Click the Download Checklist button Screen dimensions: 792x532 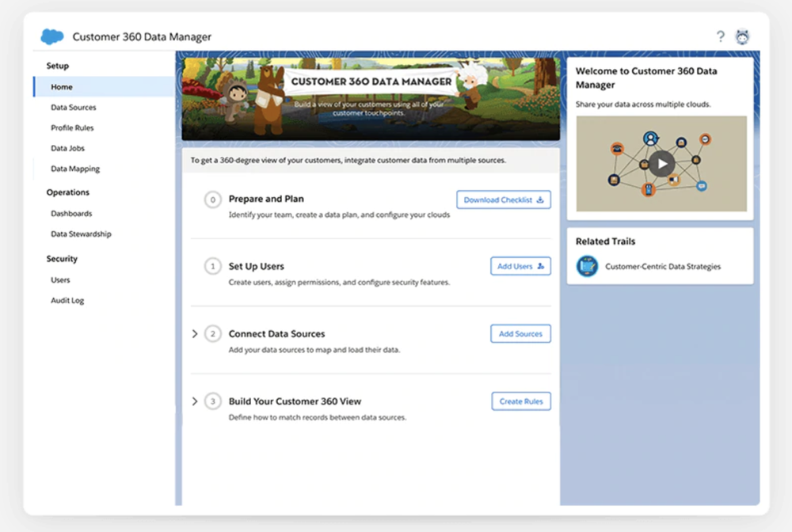(x=504, y=199)
